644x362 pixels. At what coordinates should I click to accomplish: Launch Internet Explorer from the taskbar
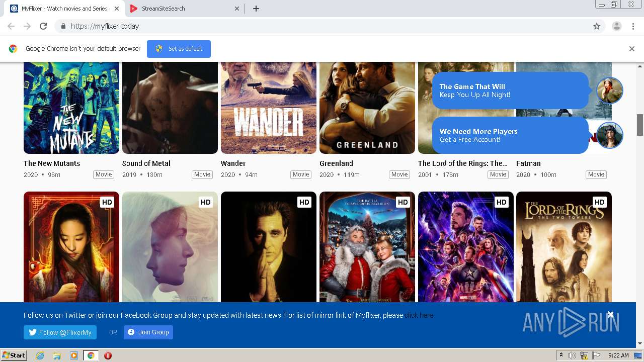pyautogui.click(x=40, y=355)
